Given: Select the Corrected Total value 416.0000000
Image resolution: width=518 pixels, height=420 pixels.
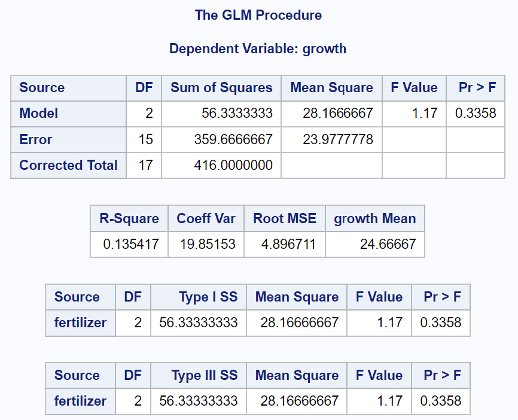Looking at the screenshot, I should (x=233, y=165).
